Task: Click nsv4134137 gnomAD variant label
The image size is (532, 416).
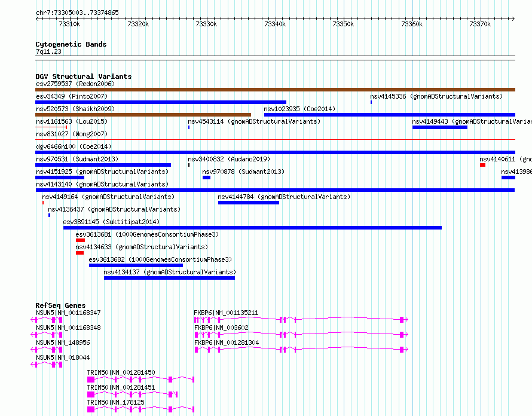Action: [x=170, y=272]
